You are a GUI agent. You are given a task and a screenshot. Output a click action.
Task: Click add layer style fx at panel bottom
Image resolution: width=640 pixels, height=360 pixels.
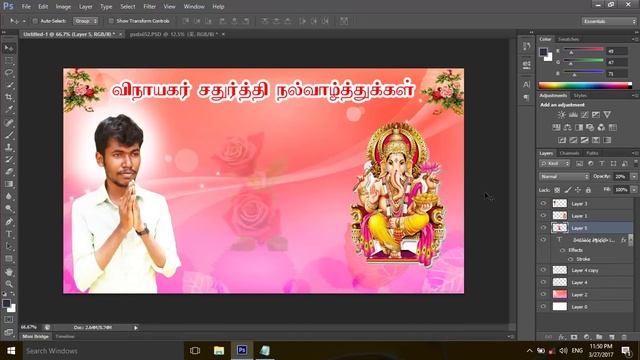562,337
